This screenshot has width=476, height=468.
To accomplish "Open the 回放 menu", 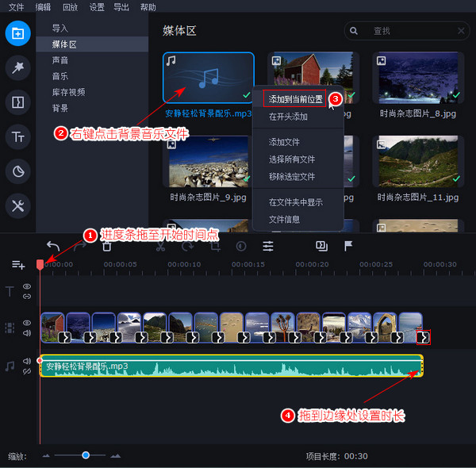I will [x=70, y=6].
